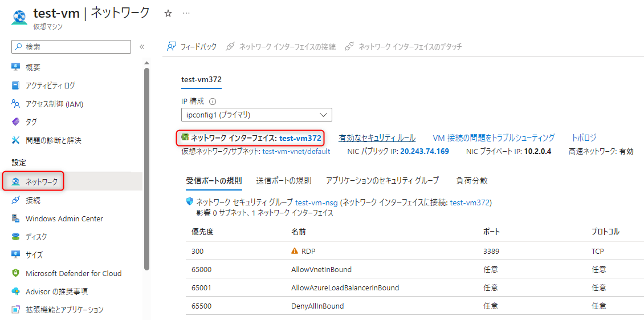Open 問題の診断と解決 menu item
Image resolution: width=644 pixels, height=320 pixels.
[x=54, y=140]
